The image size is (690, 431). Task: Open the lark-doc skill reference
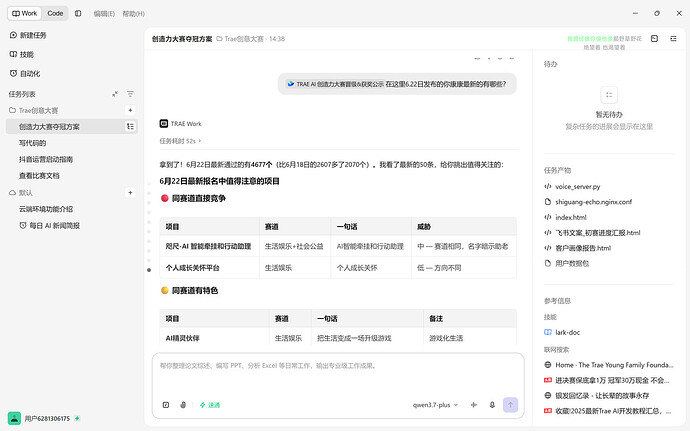point(567,332)
